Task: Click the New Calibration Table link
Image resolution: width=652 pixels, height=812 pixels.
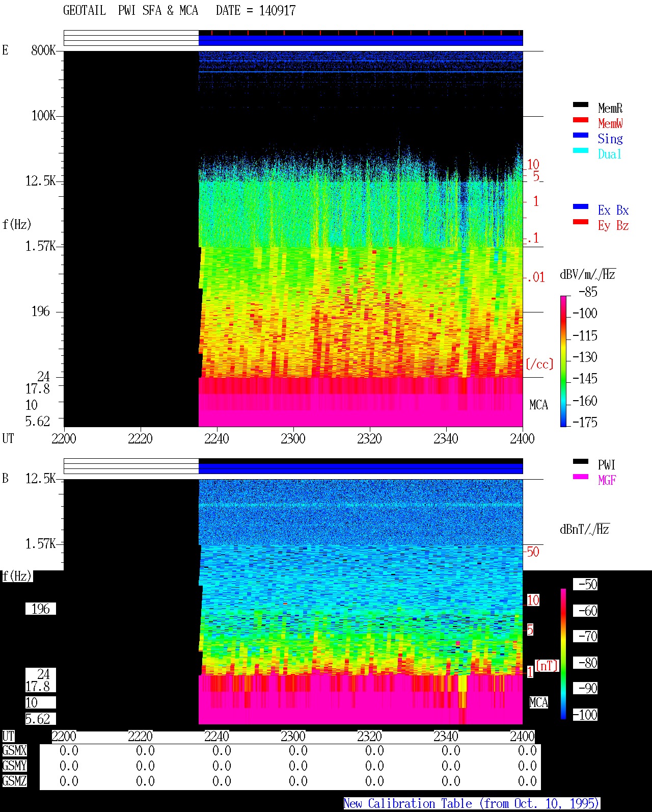Action: click(472, 803)
